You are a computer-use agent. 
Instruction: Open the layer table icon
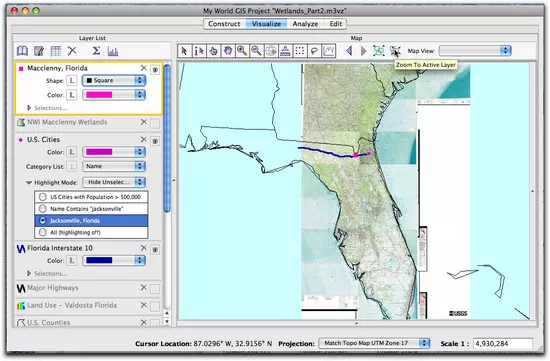pos(56,51)
